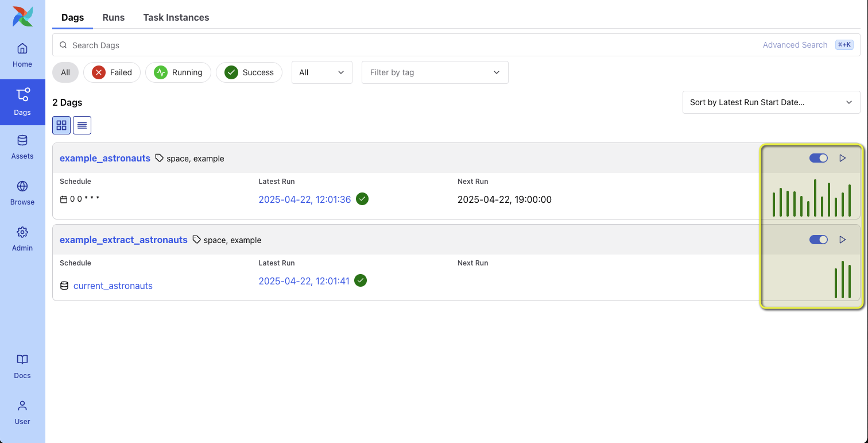Open Admin gear menu
Screen dimensions: 868x443
click(x=22, y=239)
